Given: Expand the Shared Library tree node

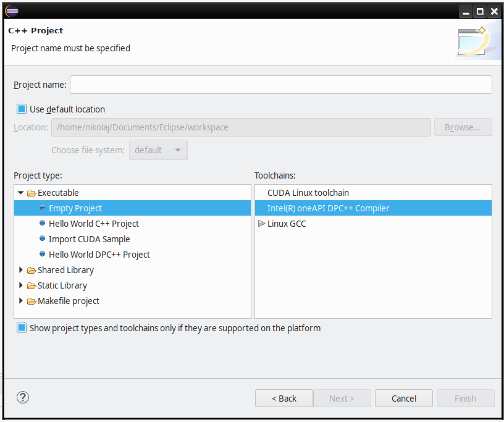Looking at the screenshot, I should pyautogui.click(x=21, y=270).
